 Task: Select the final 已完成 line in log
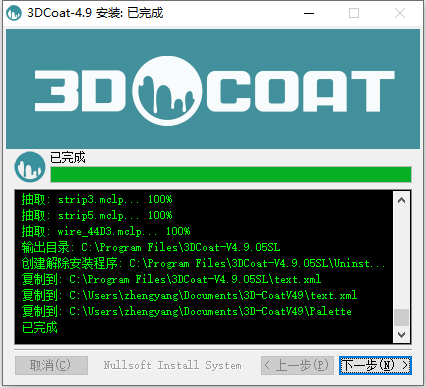(x=40, y=327)
